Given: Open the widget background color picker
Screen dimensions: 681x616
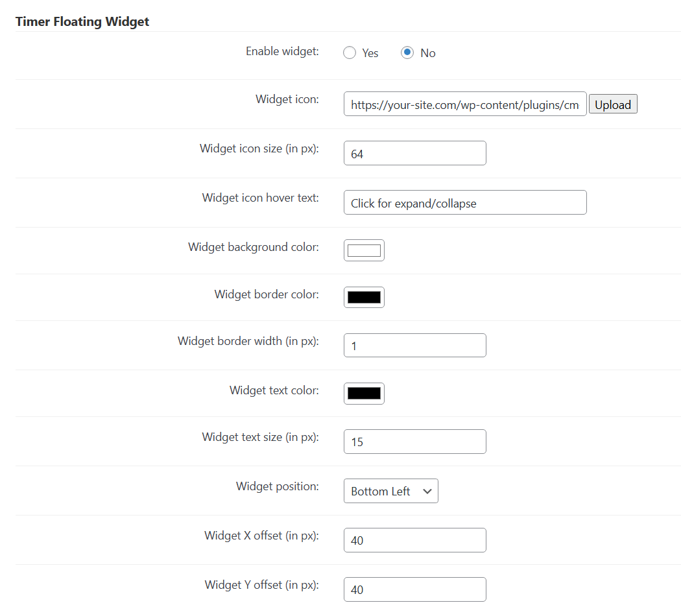Looking at the screenshot, I should tap(364, 250).
